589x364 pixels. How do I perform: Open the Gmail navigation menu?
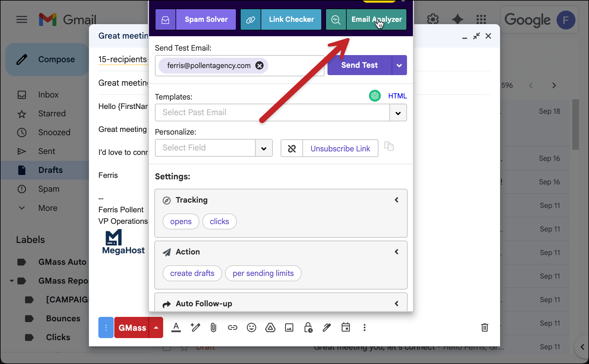click(x=22, y=19)
